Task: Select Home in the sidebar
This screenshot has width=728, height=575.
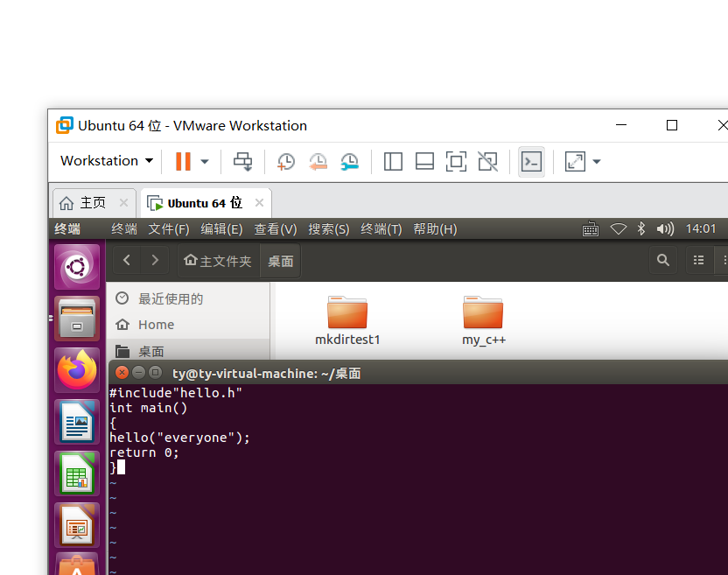Action: (188, 324)
